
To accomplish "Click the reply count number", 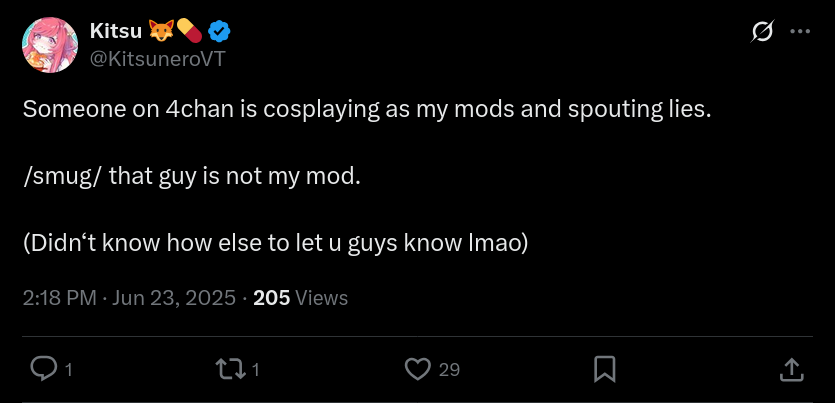I will [x=68, y=370].
